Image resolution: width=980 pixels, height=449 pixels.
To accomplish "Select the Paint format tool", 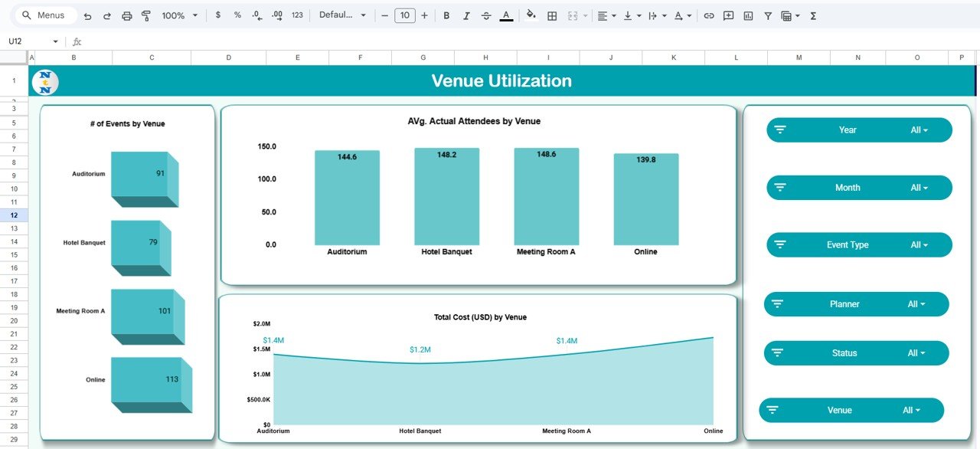I will 146,15.
